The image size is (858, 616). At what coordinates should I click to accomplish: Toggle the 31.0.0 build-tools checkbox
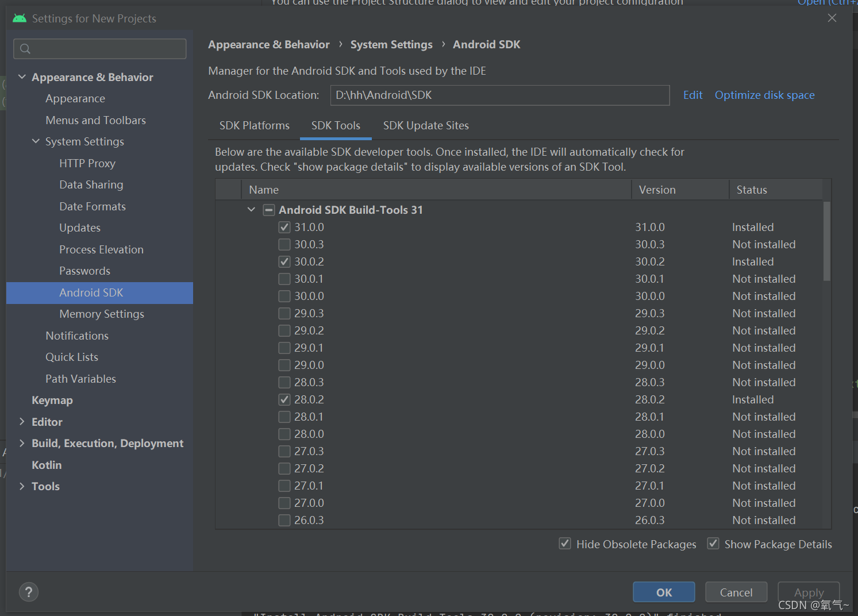284,227
